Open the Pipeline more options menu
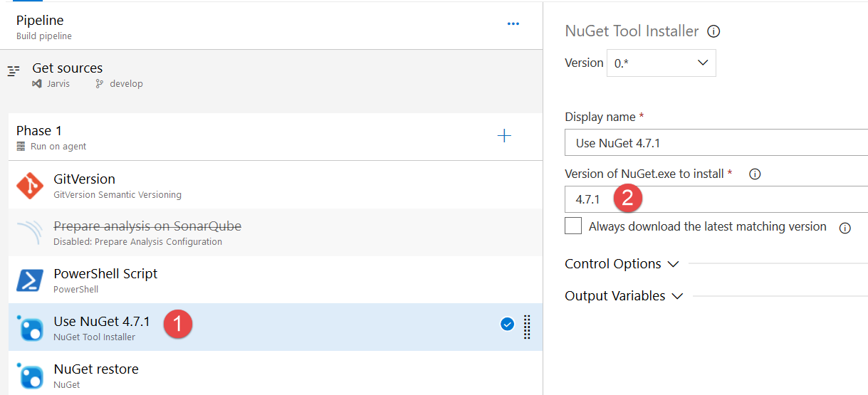Screen dimensions: 868x395 coord(513,23)
